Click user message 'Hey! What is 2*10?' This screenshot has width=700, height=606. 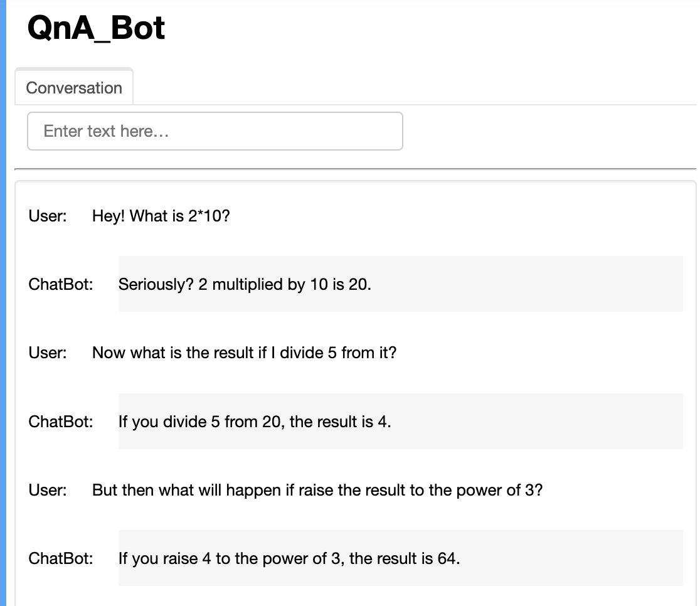pos(161,216)
